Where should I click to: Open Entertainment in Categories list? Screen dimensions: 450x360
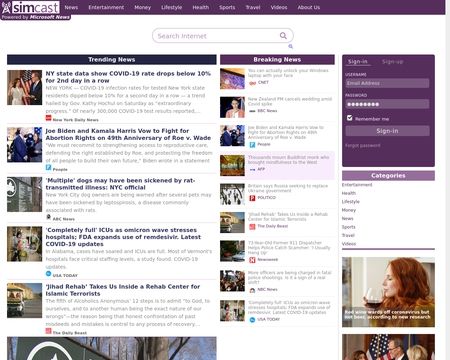[x=357, y=185]
